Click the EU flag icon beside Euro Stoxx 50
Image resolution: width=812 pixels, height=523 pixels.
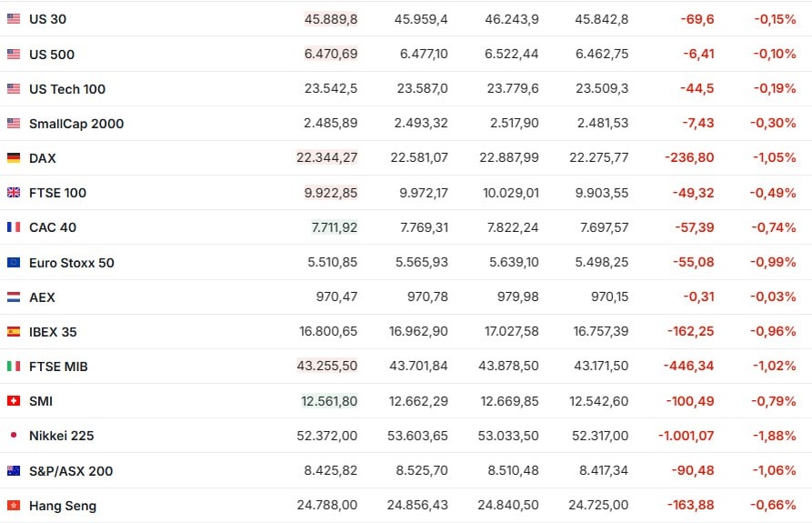(14, 263)
